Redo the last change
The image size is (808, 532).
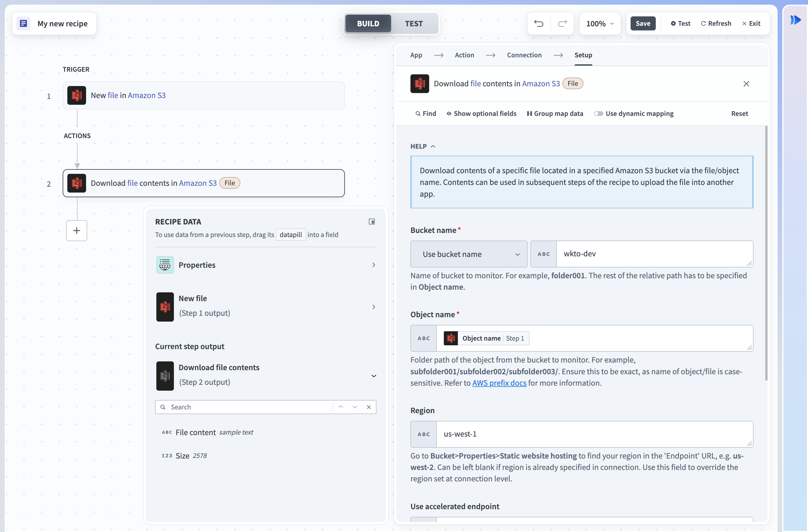coord(563,23)
